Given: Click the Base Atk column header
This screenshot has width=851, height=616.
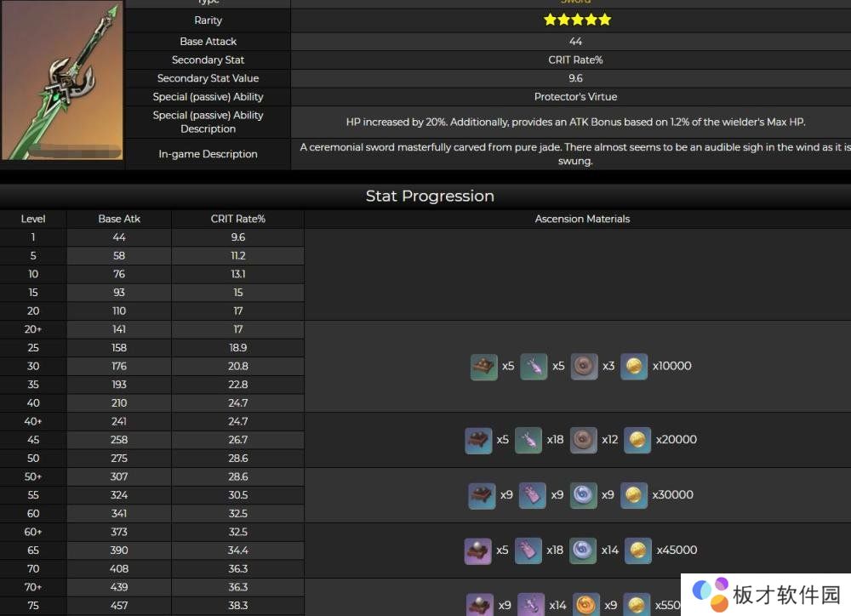Looking at the screenshot, I should (x=119, y=219).
